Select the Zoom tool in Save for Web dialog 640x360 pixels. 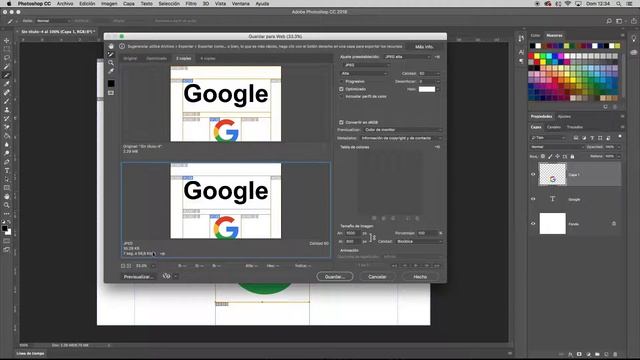point(111,62)
